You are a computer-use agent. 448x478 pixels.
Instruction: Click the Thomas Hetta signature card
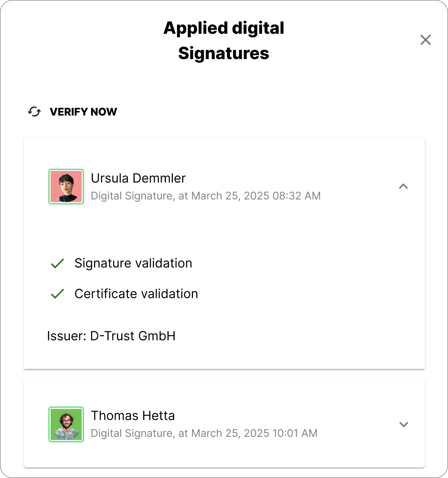pos(224,424)
